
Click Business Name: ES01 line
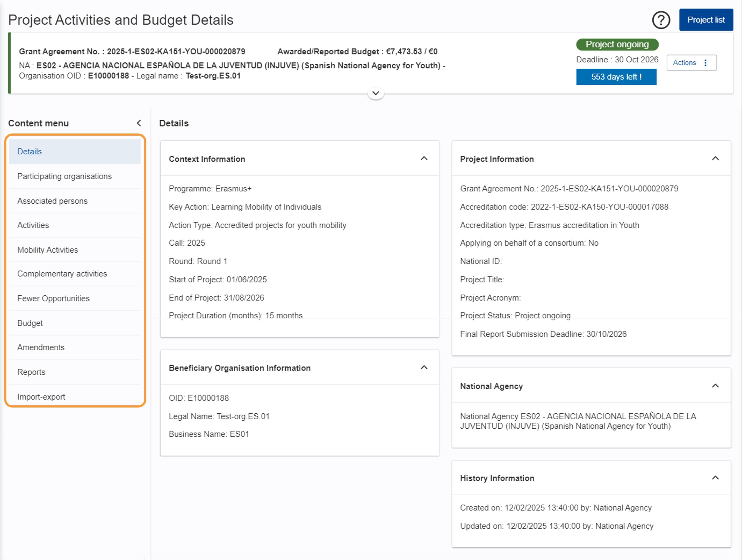pos(209,434)
